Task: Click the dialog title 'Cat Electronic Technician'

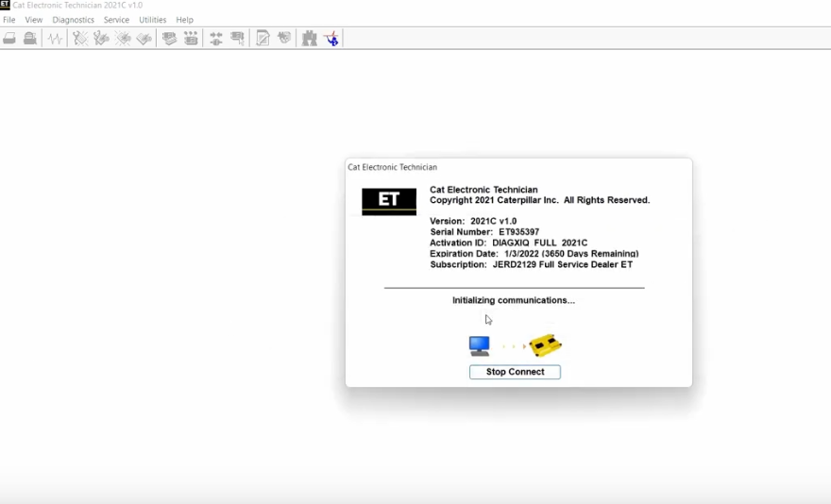Action: coord(392,167)
